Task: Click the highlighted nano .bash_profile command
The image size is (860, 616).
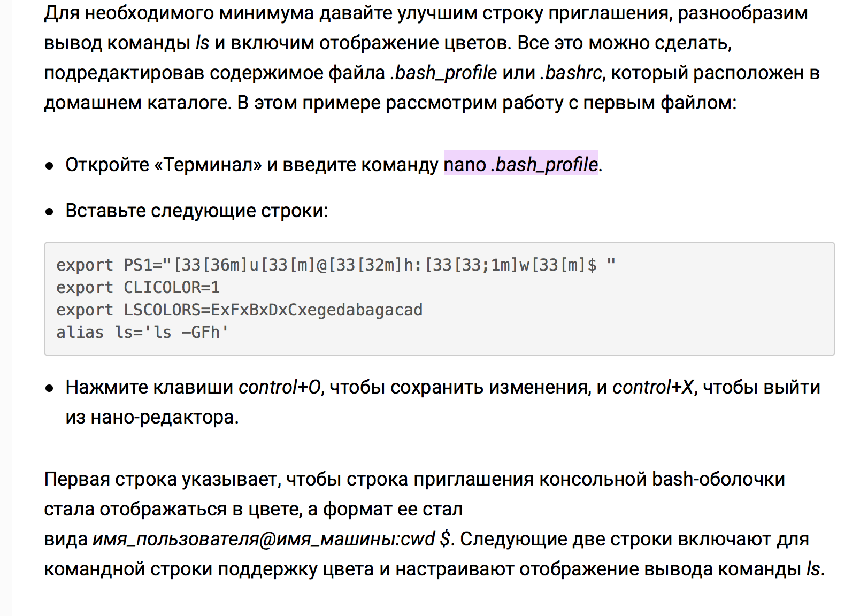Action: [520, 164]
